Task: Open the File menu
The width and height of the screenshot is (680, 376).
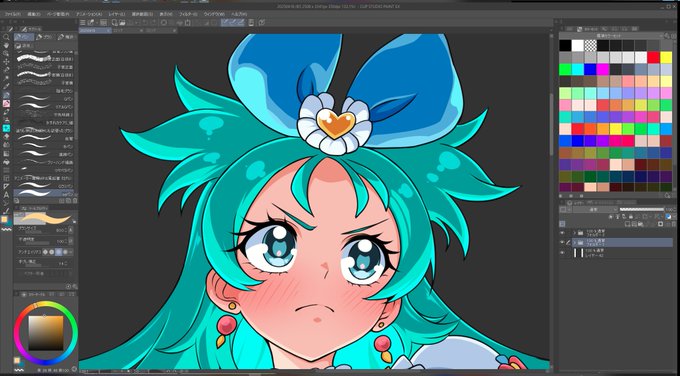Action: (x=13, y=14)
